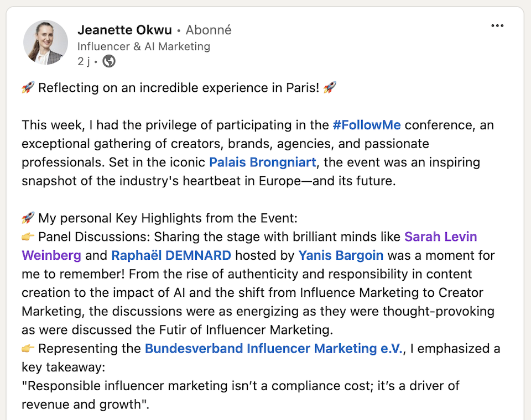531x420 pixels.
Task: Click the pointing hand emoji before Representing
Action: click(x=28, y=348)
